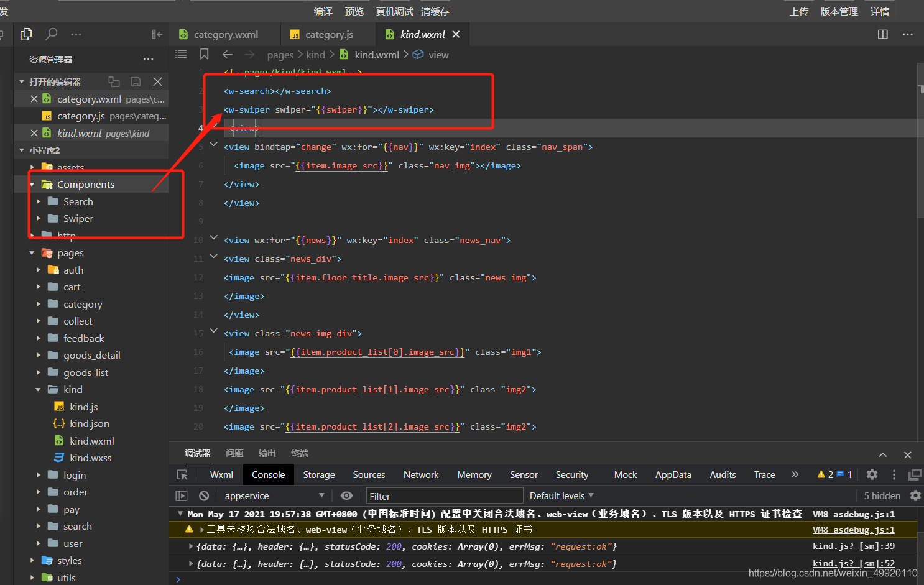
Task: Click the console Filter input
Action: (x=444, y=496)
